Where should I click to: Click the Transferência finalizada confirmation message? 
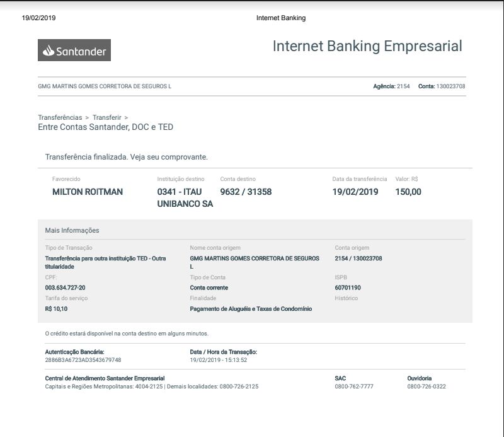(127, 156)
